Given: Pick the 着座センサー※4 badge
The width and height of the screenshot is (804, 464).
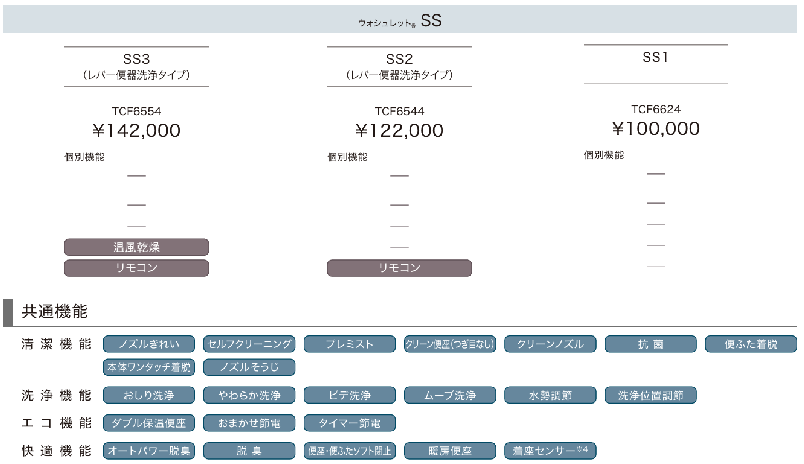Looking at the screenshot, I should (x=550, y=451).
